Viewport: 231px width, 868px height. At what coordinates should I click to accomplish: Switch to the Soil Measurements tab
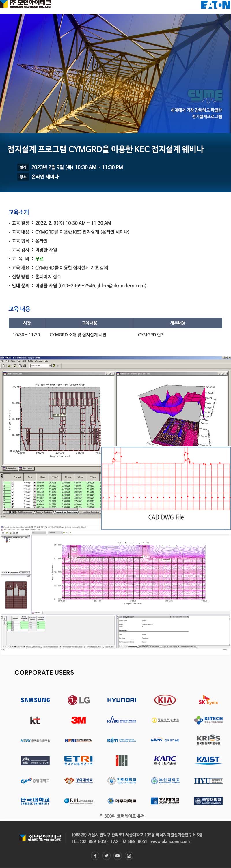tap(25, 512)
